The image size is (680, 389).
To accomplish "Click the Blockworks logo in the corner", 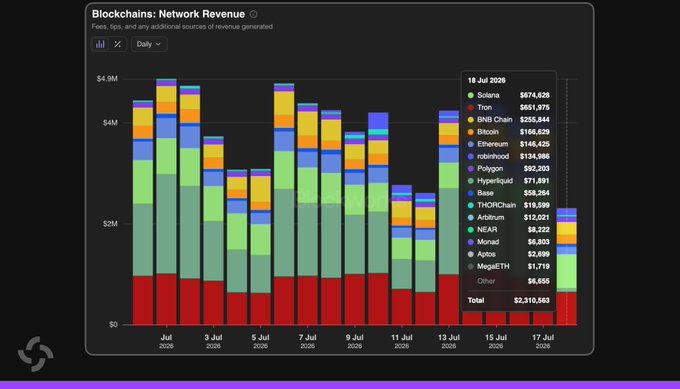I will 36,354.
